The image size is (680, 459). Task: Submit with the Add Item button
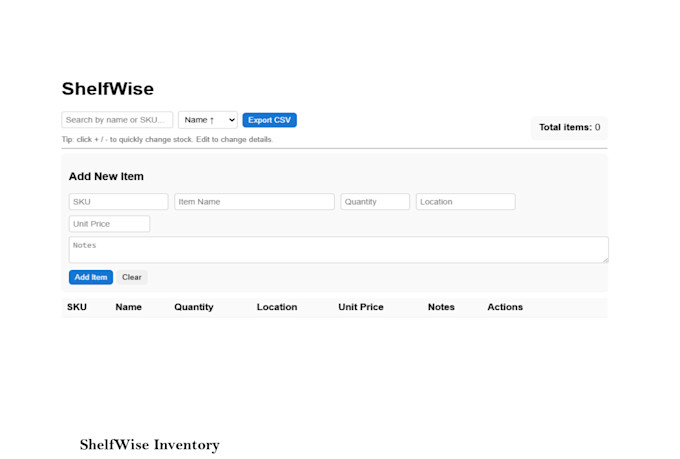point(91,277)
